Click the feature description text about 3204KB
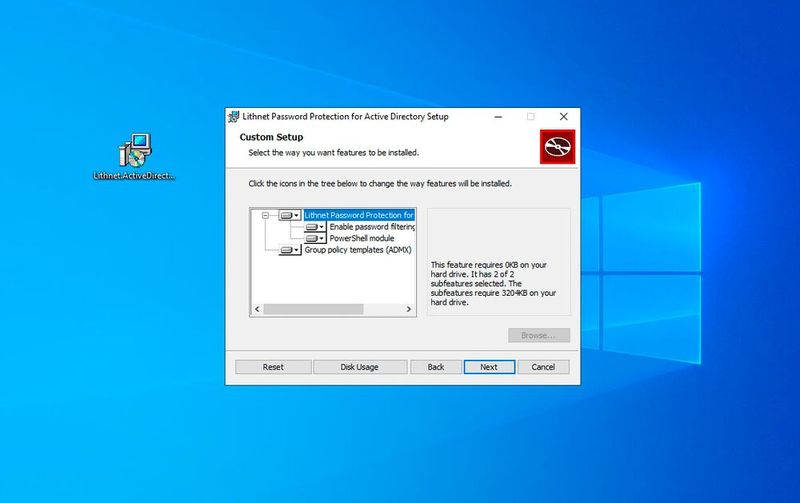 point(493,284)
